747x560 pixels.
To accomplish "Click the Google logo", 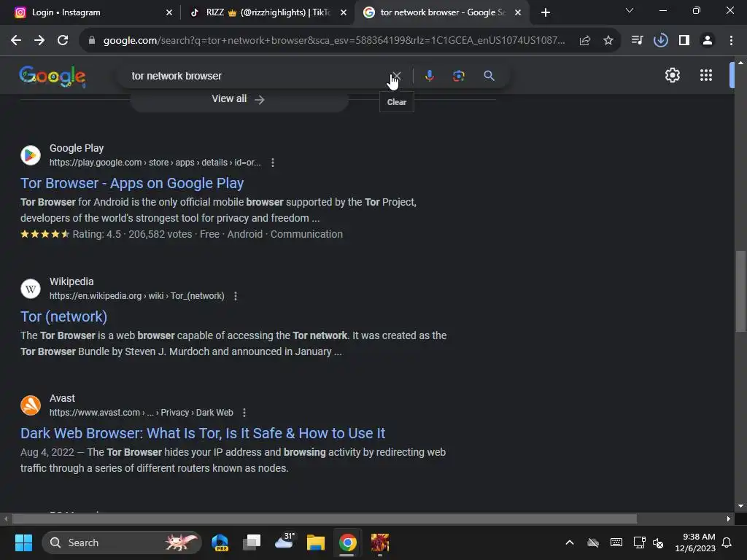I will (53, 76).
